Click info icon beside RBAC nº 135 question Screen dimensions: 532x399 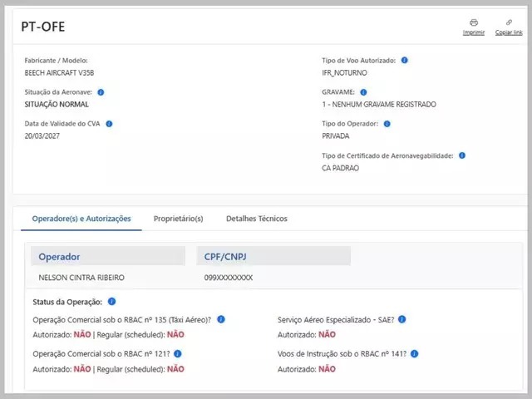221,319
